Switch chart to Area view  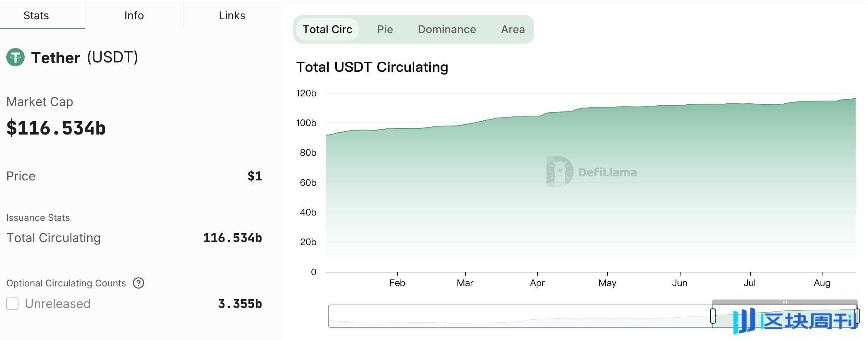point(513,29)
